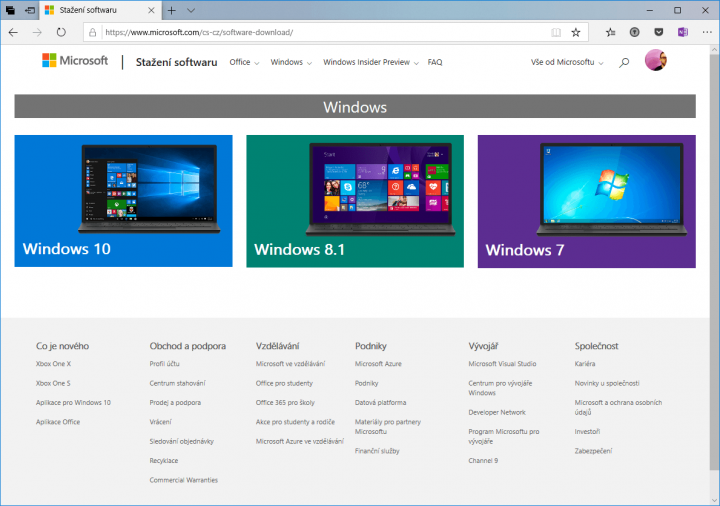Open Microsoft ve vzdělávání link

pos(290,364)
